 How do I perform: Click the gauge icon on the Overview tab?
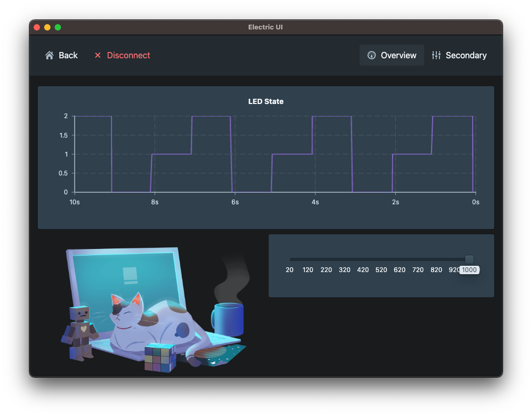click(x=372, y=55)
